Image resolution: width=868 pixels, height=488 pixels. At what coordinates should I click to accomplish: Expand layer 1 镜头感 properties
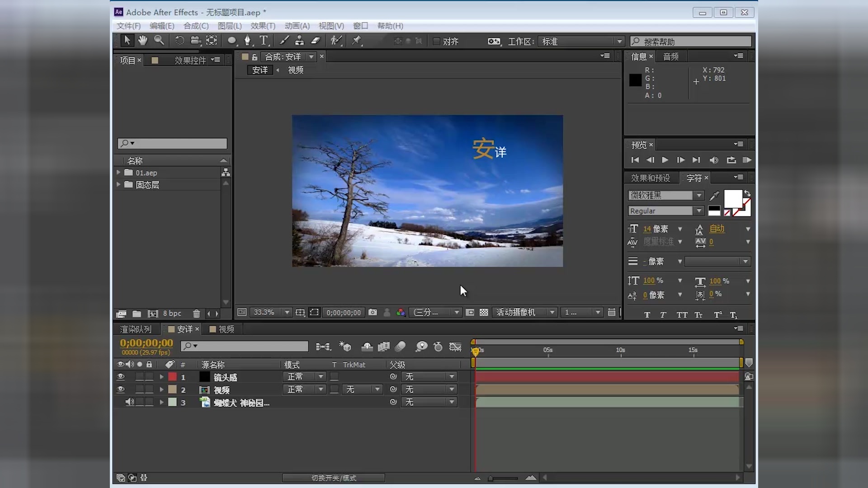coord(161,376)
